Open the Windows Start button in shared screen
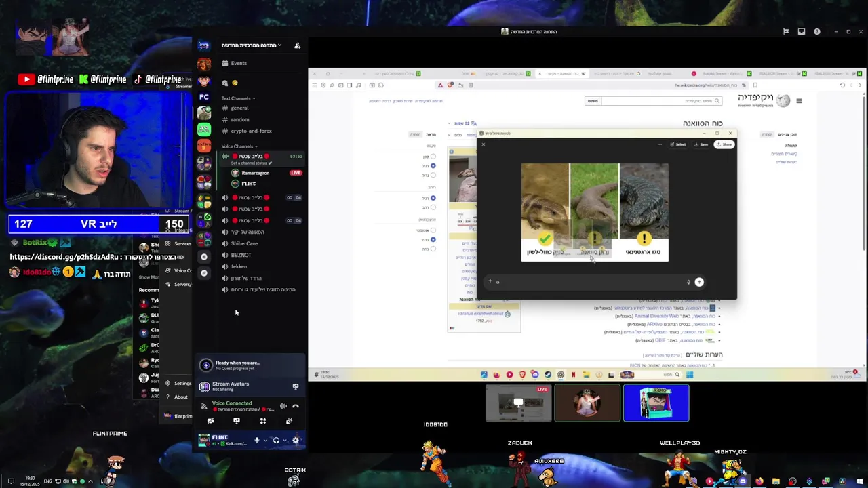 [690, 375]
